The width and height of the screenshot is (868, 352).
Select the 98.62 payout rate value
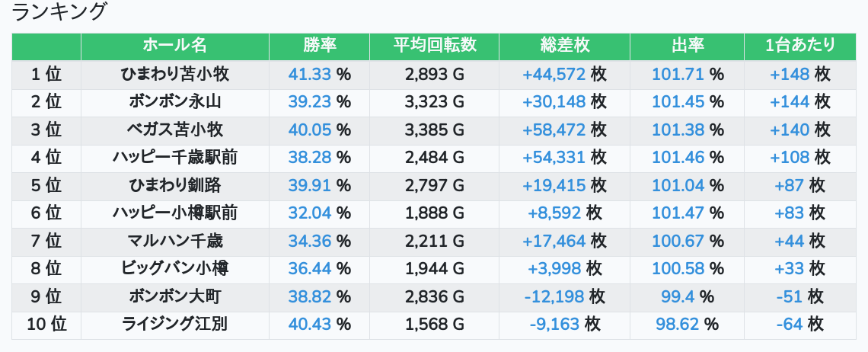point(677,325)
